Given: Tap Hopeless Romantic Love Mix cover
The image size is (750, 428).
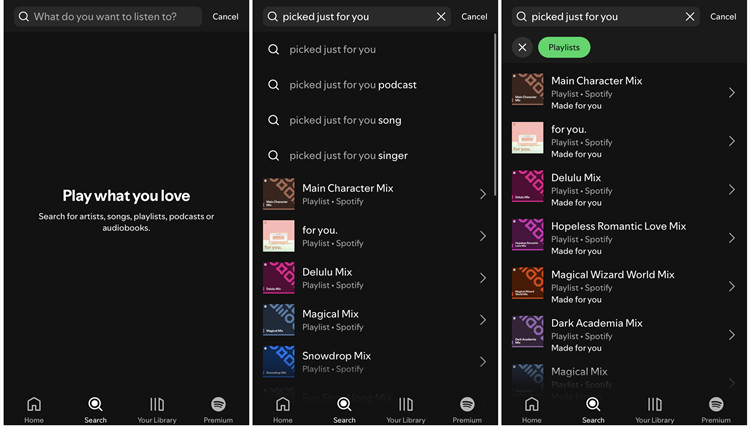Looking at the screenshot, I should 528,234.
